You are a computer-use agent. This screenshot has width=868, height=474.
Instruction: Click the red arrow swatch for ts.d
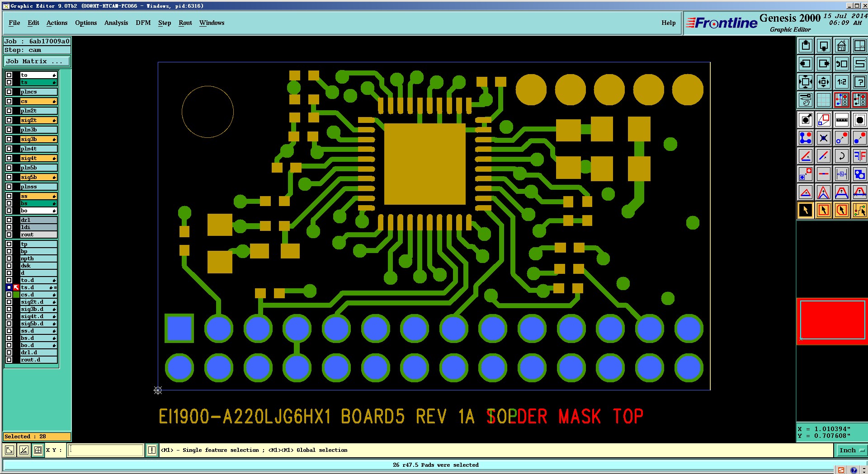[16, 287]
